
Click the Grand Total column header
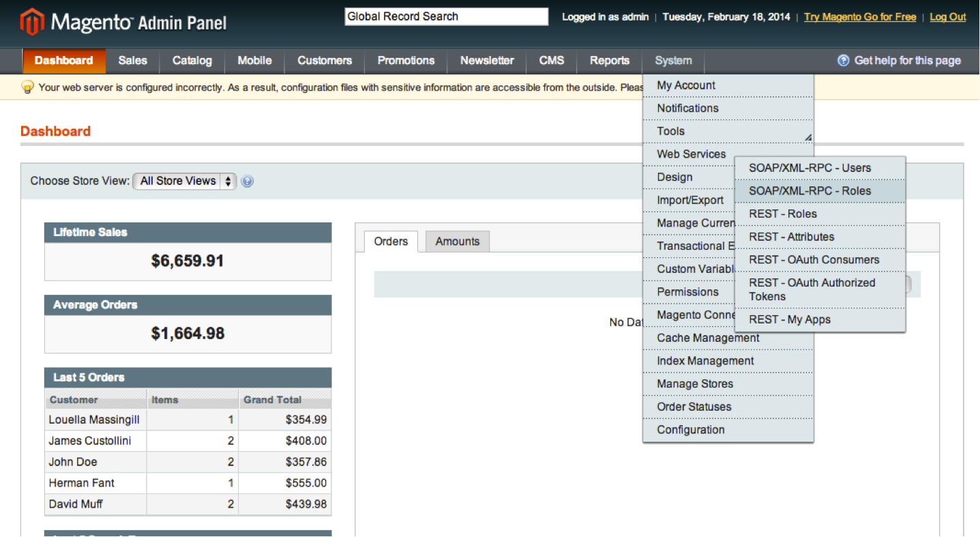point(285,400)
